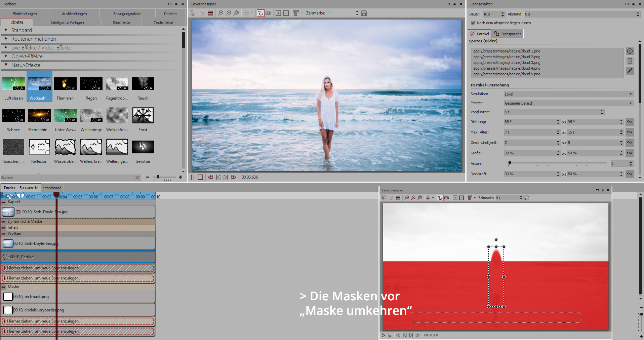The image size is (644, 340).
Task: Uncheck 'Nach dem Abspielen liegen lassen'
Action: 473,23
